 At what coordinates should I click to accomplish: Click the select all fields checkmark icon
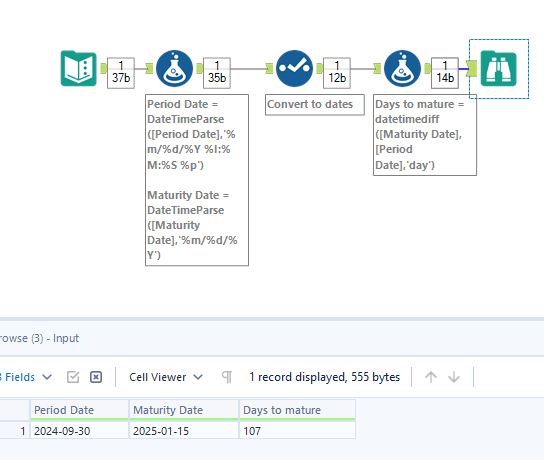(73, 377)
